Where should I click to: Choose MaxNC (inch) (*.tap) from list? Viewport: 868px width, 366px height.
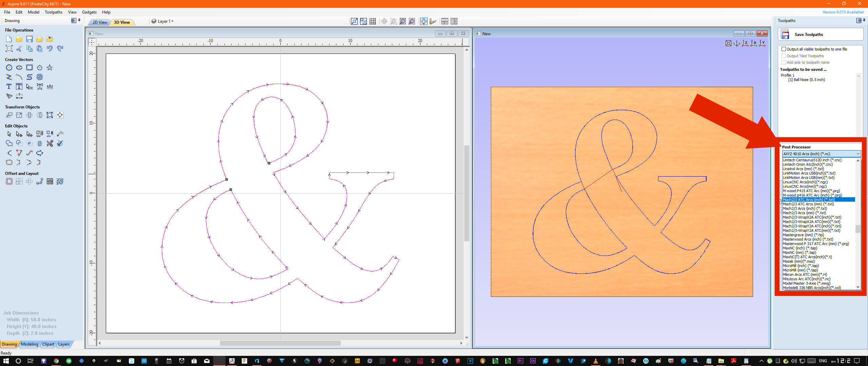[x=818, y=248]
